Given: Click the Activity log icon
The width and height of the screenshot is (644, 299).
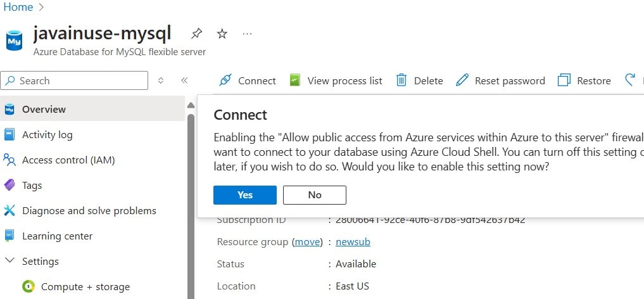Looking at the screenshot, I should 9,135.
